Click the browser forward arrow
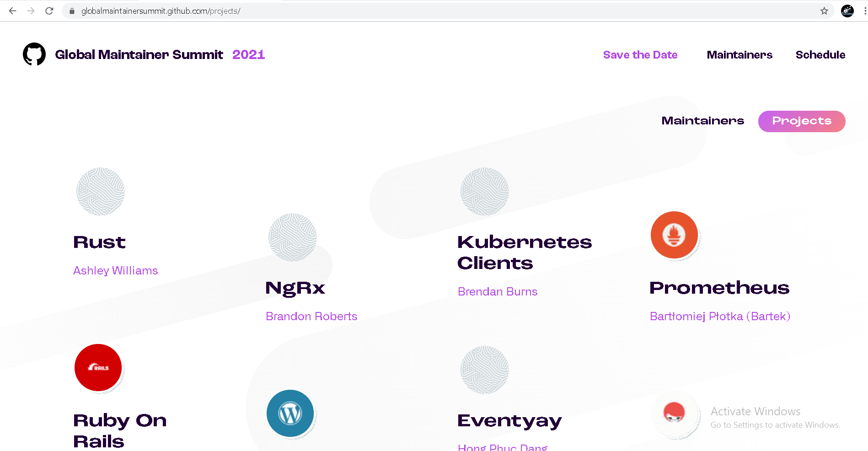 (x=31, y=11)
